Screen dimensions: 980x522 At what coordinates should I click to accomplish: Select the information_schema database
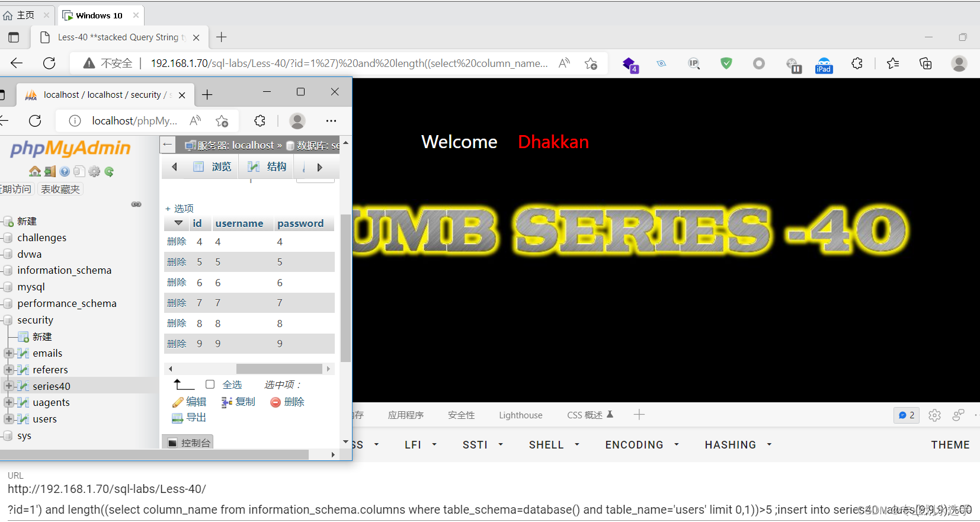click(x=64, y=270)
